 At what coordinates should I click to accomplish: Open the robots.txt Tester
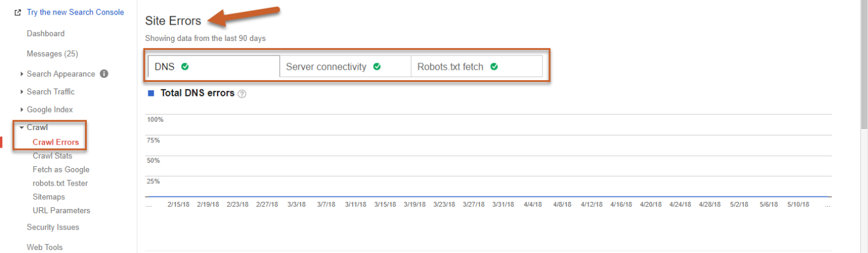60,183
